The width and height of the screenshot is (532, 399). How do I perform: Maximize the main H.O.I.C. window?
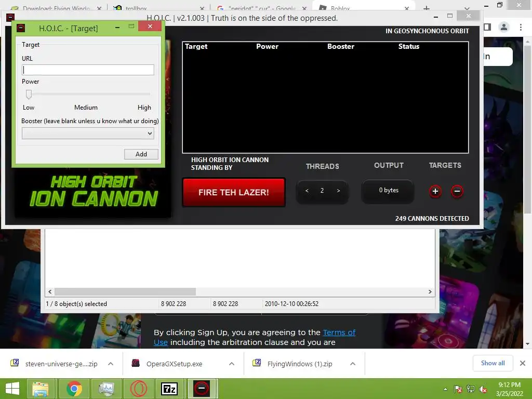click(450, 16)
